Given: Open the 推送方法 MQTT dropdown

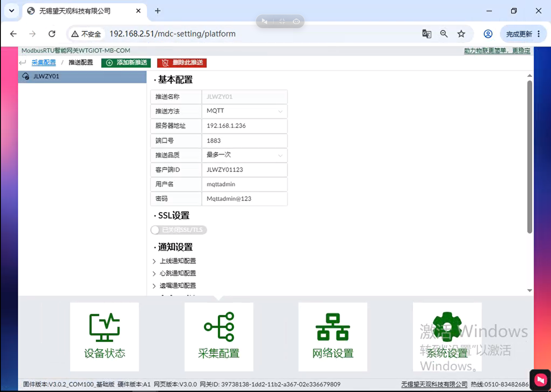Looking at the screenshot, I should coord(245,111).
